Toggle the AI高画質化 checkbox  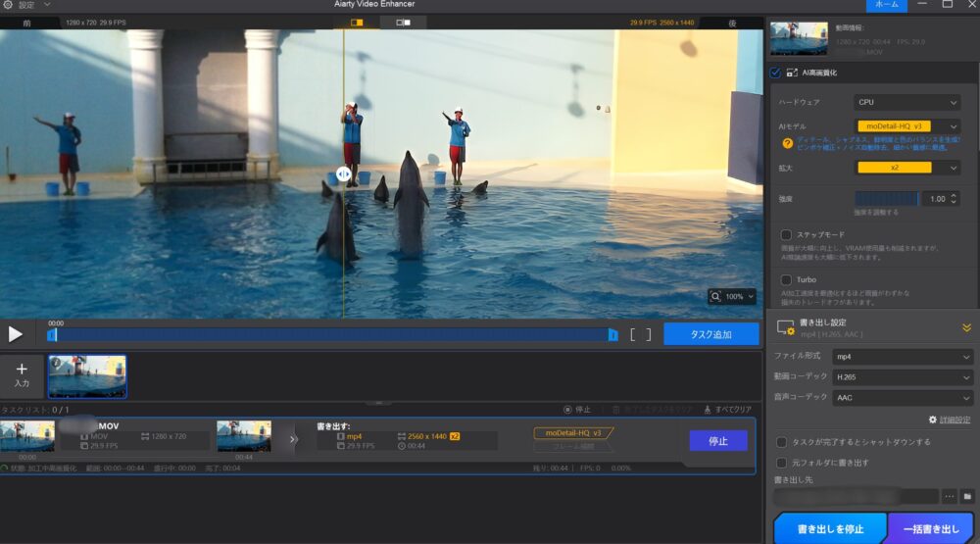(x=776, y=73)
